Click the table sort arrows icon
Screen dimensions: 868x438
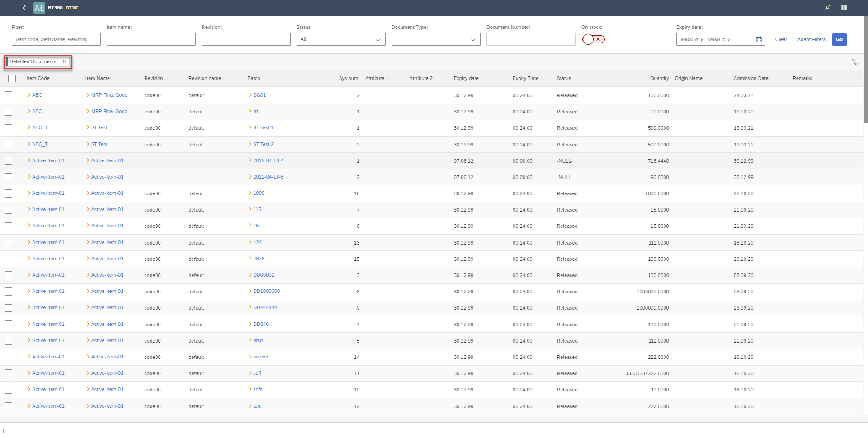tap(854, 62)
